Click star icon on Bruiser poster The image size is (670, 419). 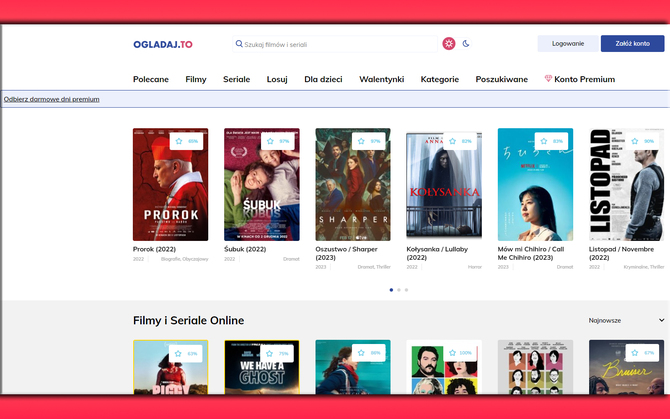coord(635,353)
